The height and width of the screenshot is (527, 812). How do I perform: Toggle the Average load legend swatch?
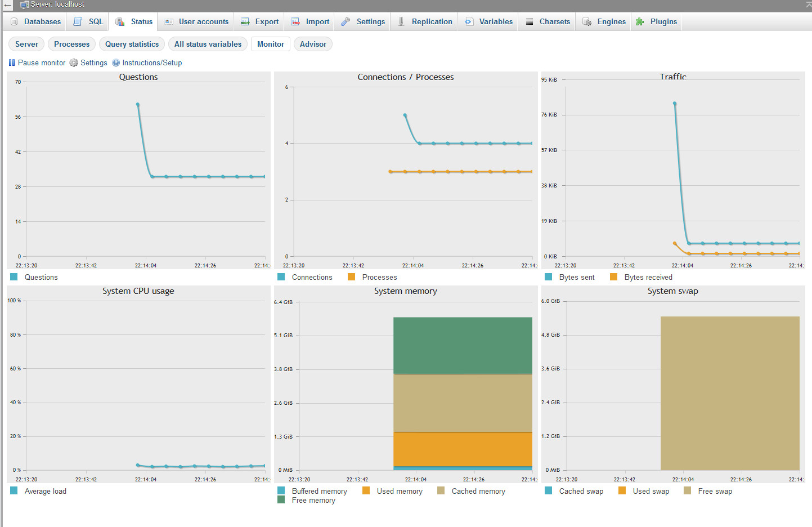coord(14,490)
